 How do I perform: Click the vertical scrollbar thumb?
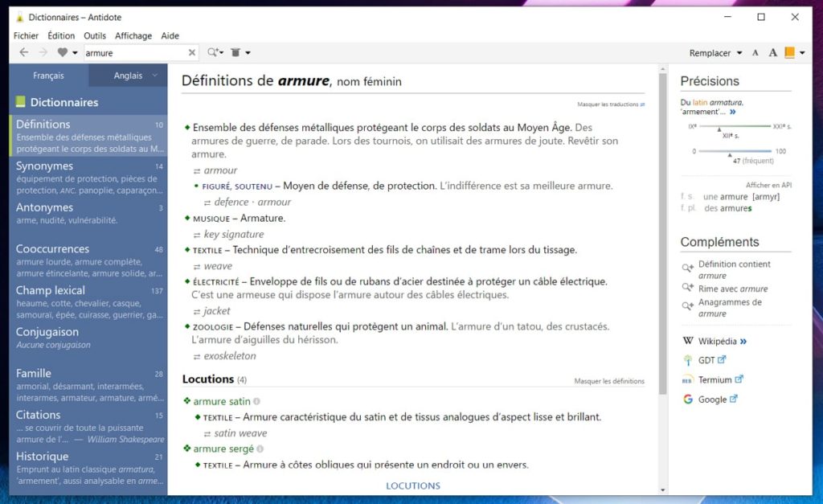pos(662,234)
